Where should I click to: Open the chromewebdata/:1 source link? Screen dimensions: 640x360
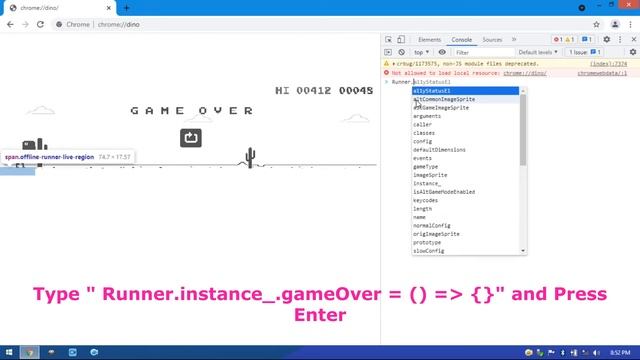(x=602, y=73)
